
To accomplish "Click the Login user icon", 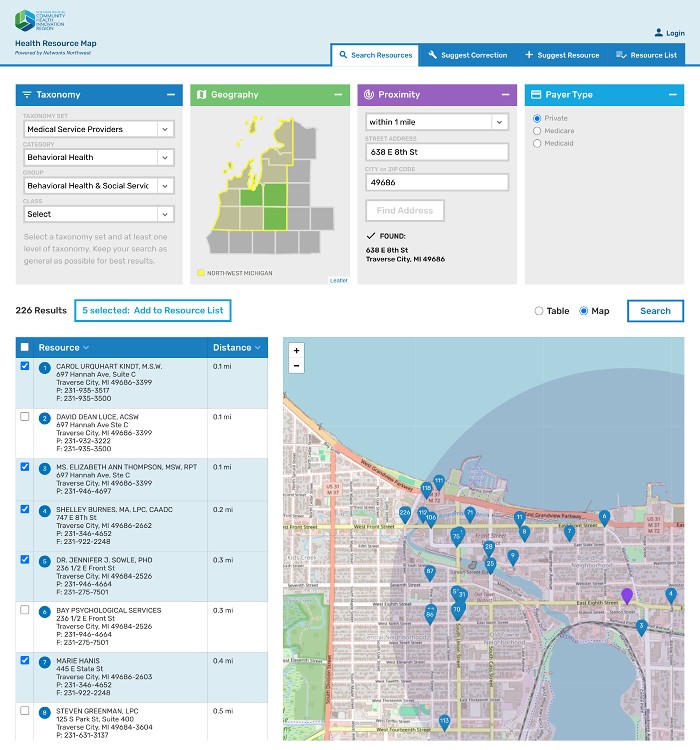I will (x=658, y=33).
